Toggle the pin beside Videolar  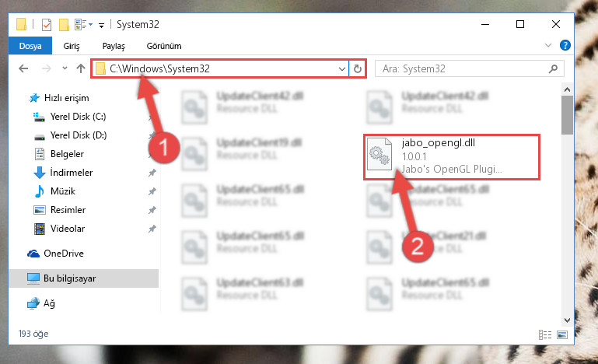pyautogui.click(x=152, y=229)
